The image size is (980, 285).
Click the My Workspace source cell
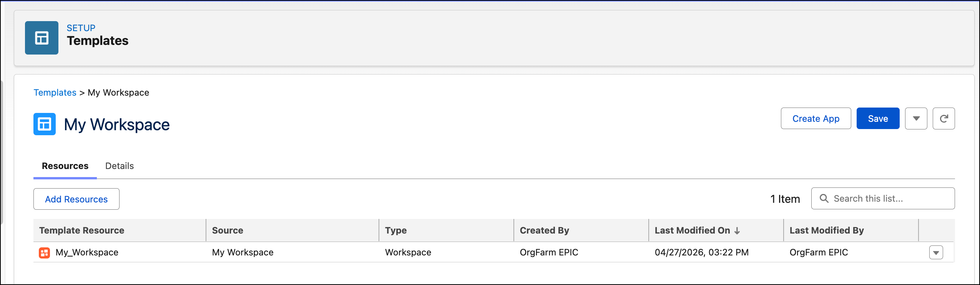243,252
